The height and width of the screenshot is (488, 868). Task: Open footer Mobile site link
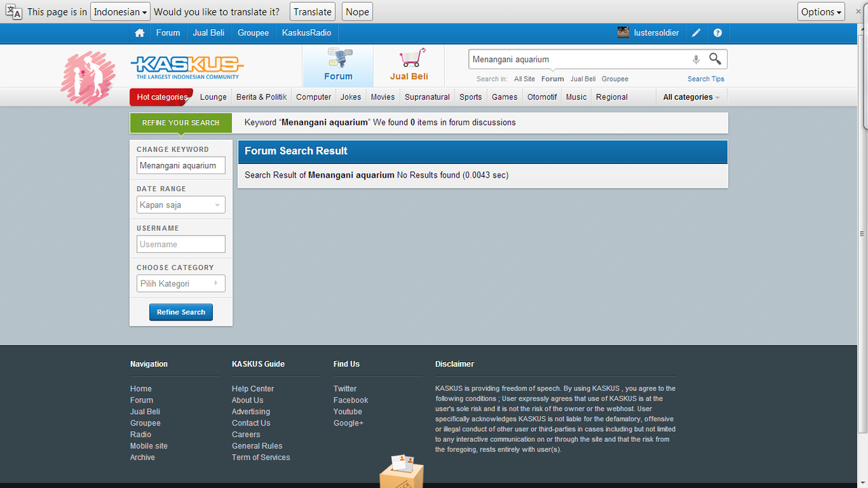149,446
